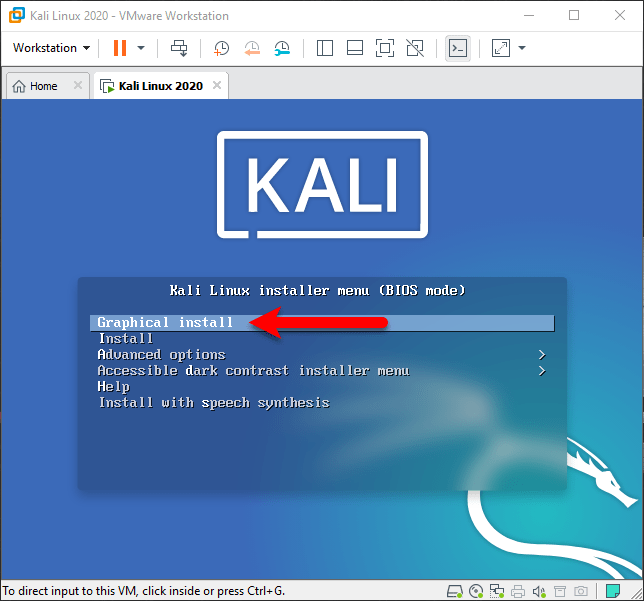Select the Help entry
This screenshot has width=644, height=601.
click(114, 387)
